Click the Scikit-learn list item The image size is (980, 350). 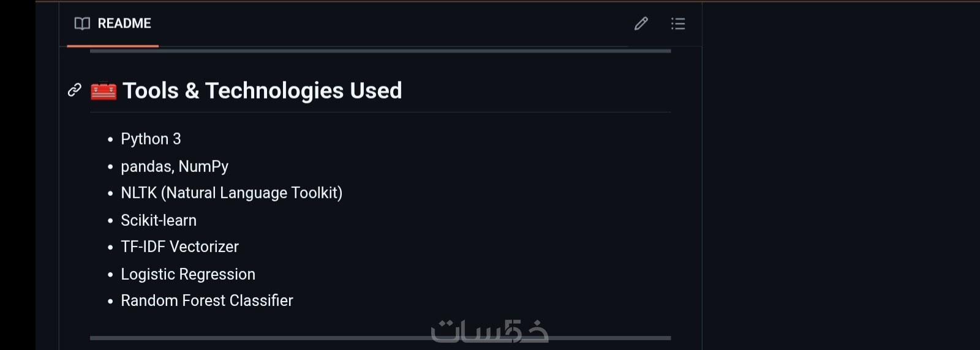159,220
